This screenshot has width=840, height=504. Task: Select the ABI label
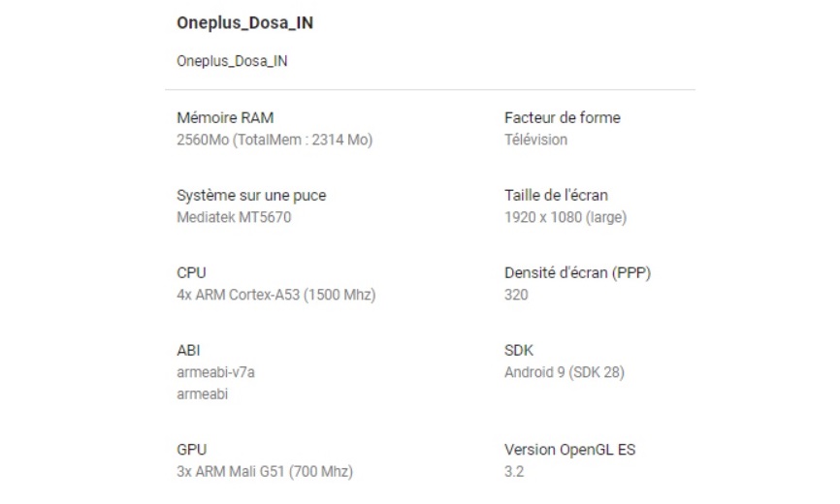(188, 350)
